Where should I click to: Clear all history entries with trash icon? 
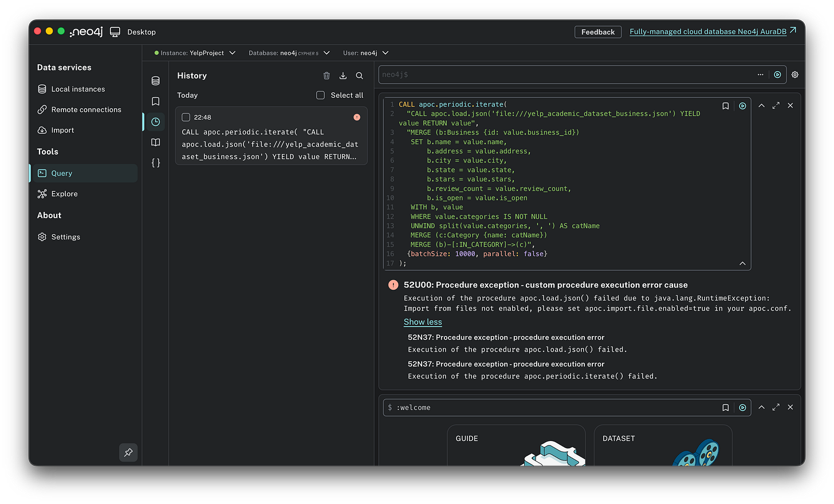click(x=326, y=75)
